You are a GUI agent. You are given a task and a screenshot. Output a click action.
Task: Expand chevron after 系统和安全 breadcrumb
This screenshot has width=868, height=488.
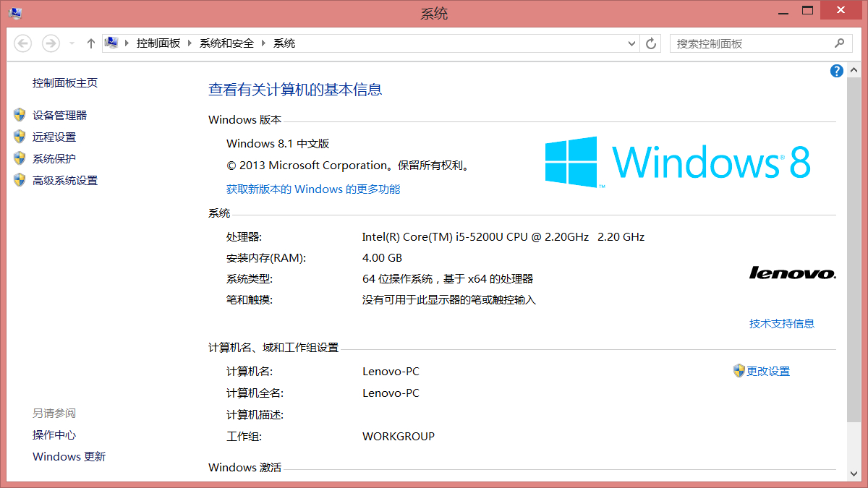pos(263,43)
